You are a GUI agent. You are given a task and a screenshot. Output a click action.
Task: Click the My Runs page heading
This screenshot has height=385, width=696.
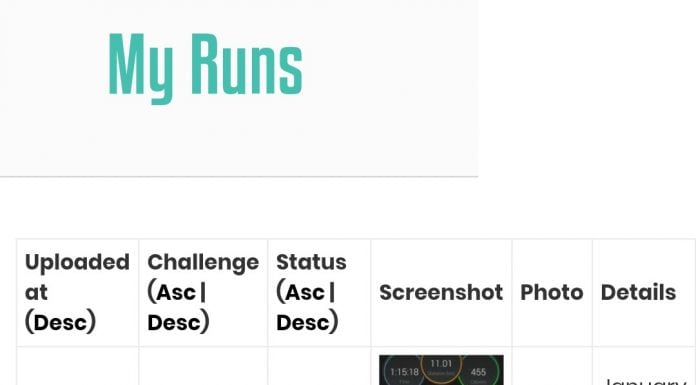pyautogui.click(x=206, y=67)
